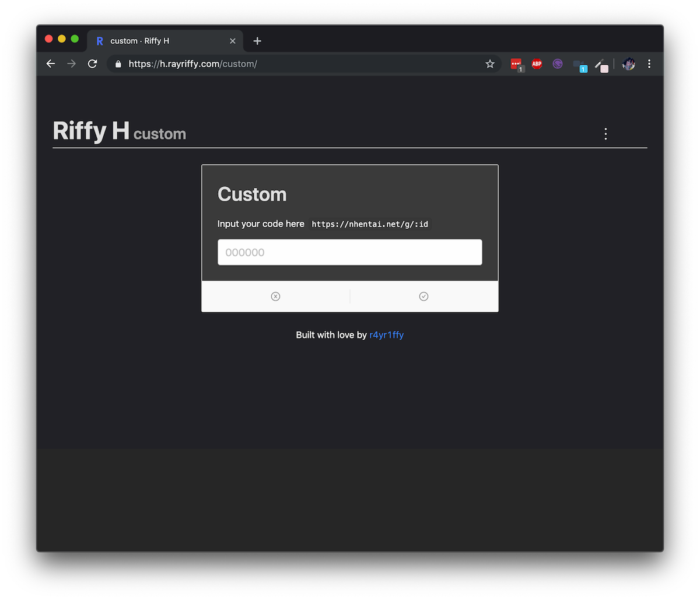Screen dimensions: 700x600
Task: Click the address bar URL
Action: point(193,64)
